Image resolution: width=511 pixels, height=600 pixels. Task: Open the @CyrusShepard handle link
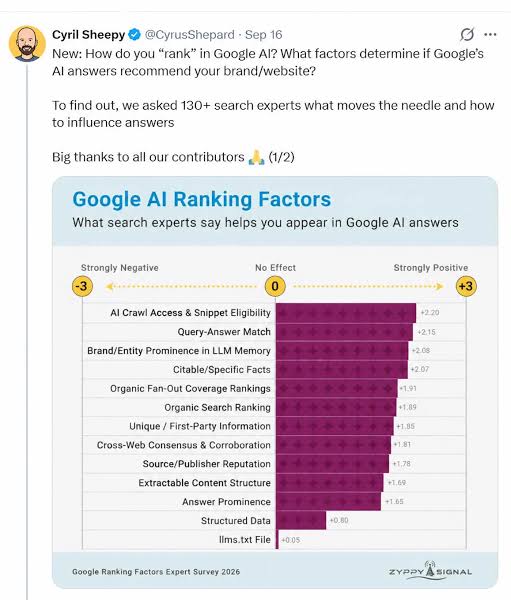click(x=189, y=35)
